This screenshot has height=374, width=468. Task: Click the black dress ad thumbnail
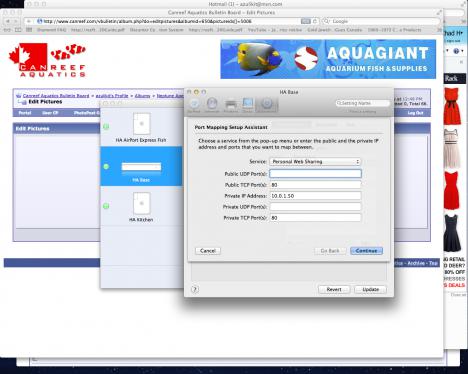pos(452,233)
